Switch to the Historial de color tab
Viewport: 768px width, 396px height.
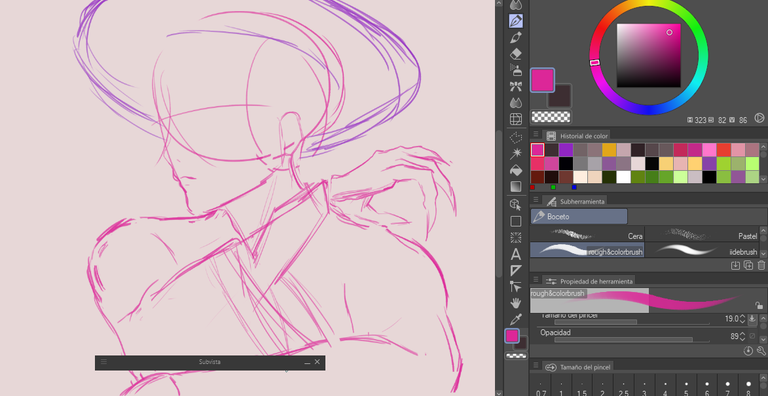(x=577, y=136)
